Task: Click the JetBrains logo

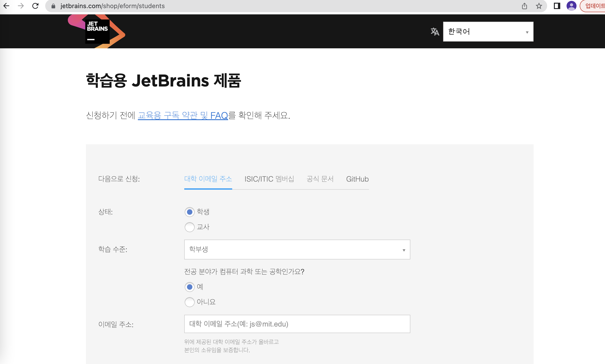Action: (97, 31)
